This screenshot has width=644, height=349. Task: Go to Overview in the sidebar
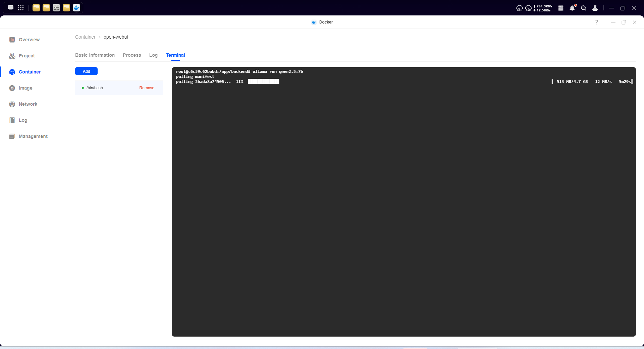click(29, 40)
